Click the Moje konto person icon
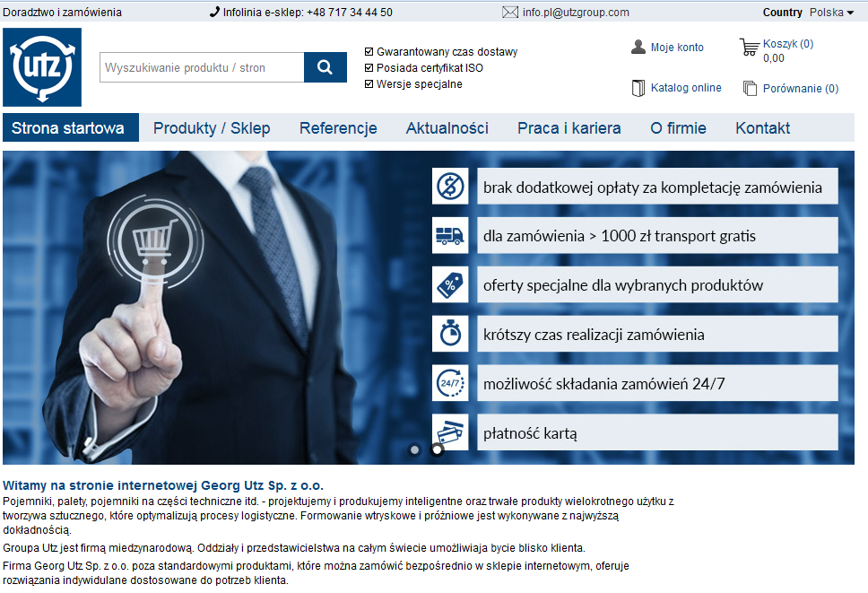The image size is (868, 593). click(x=638, y=48)
